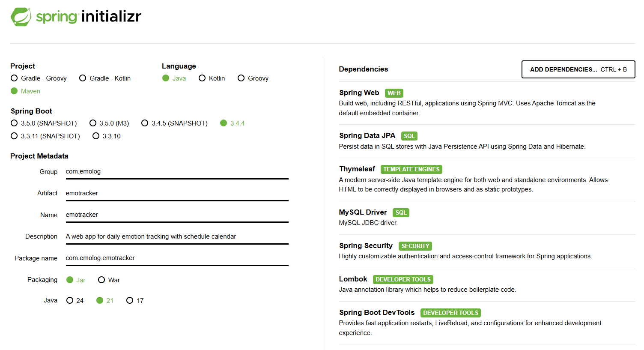
Task: Choose Spring Boot 3.3.11 (SNAPSHOT)
Action: pyautogui.click(x=45, y=136)
